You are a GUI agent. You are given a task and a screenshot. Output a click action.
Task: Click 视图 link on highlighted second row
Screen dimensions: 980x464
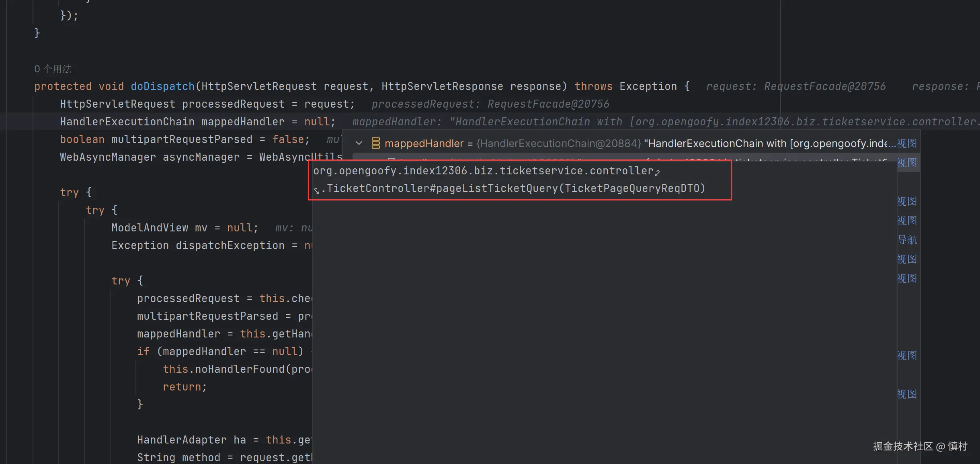(x=907, y=163)
